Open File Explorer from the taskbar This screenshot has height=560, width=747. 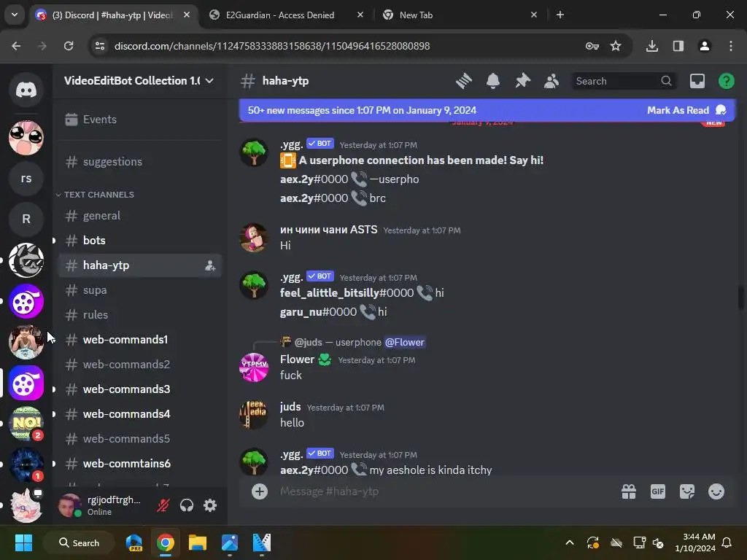click(197, 542)
